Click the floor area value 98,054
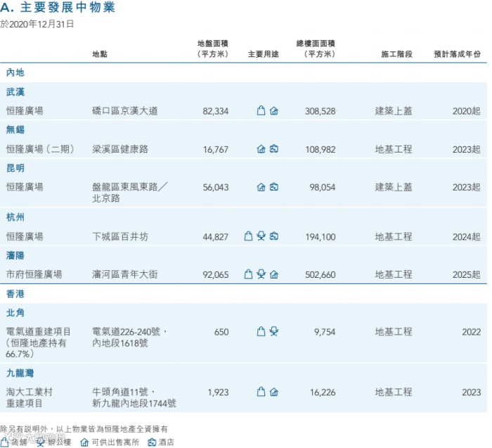Image resolution: width=492 pixels, height=448 pixels. tap(323, 187)
